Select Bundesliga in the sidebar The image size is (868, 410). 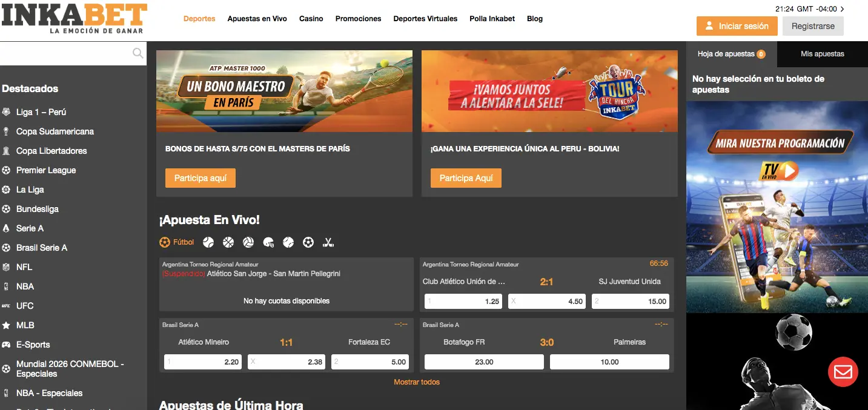tap(38, 209)
